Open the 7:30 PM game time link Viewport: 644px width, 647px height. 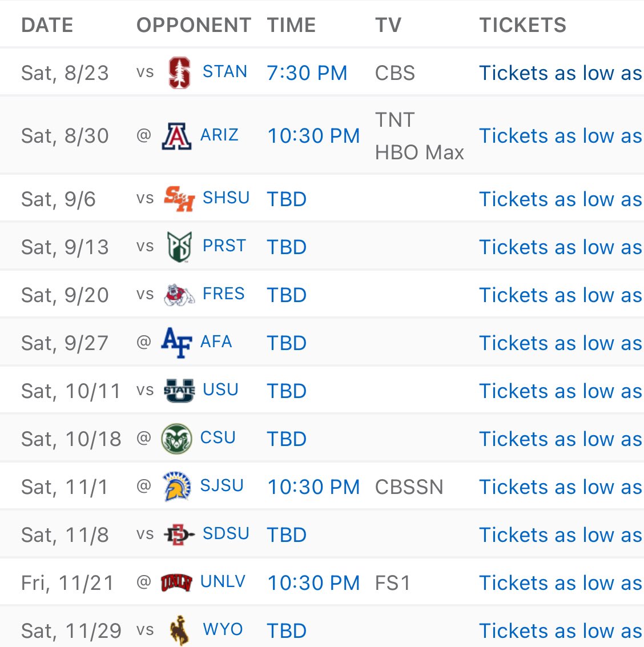point(307,73)
